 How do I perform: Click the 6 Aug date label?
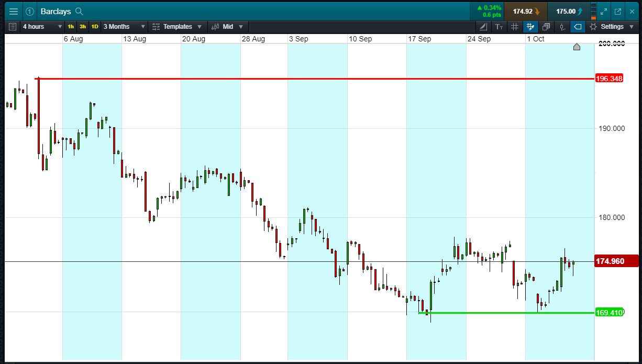coord(73,39)
